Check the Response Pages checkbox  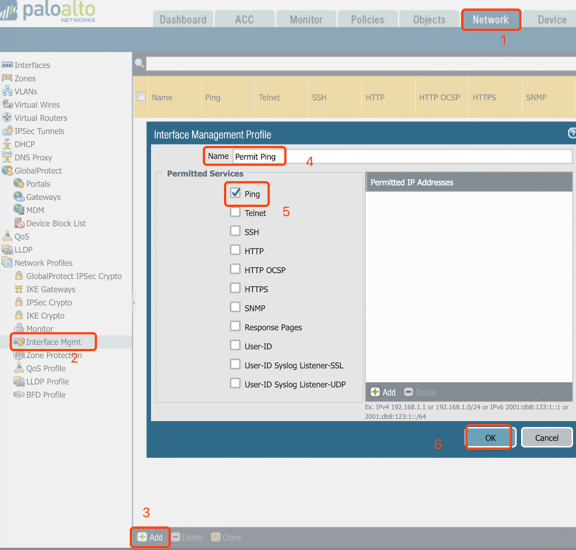coord(235,326)
